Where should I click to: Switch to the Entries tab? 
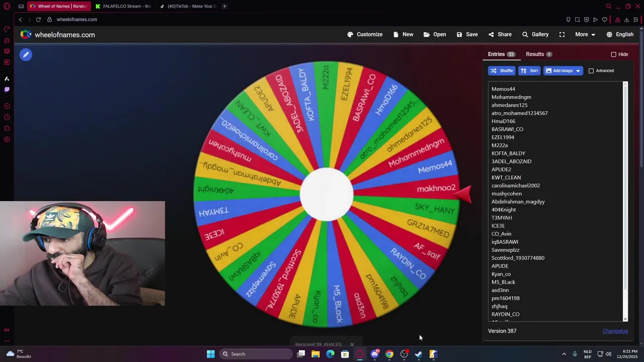(501, 54)
